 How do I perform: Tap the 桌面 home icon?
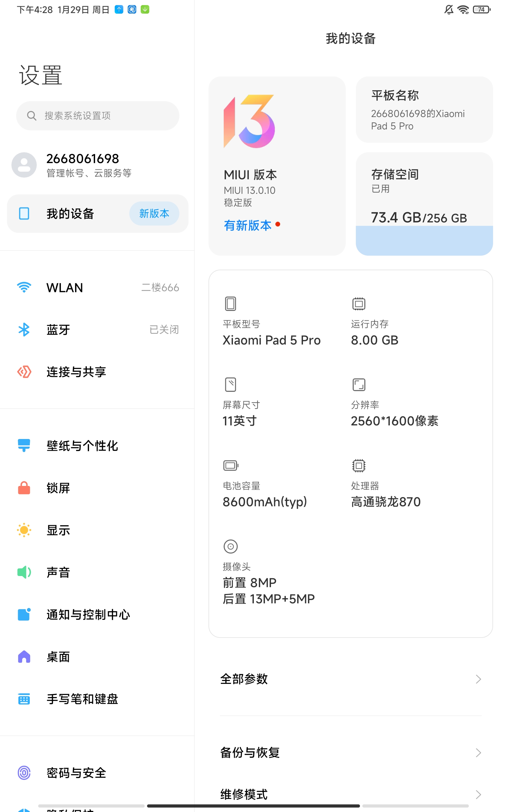(24, 657)
